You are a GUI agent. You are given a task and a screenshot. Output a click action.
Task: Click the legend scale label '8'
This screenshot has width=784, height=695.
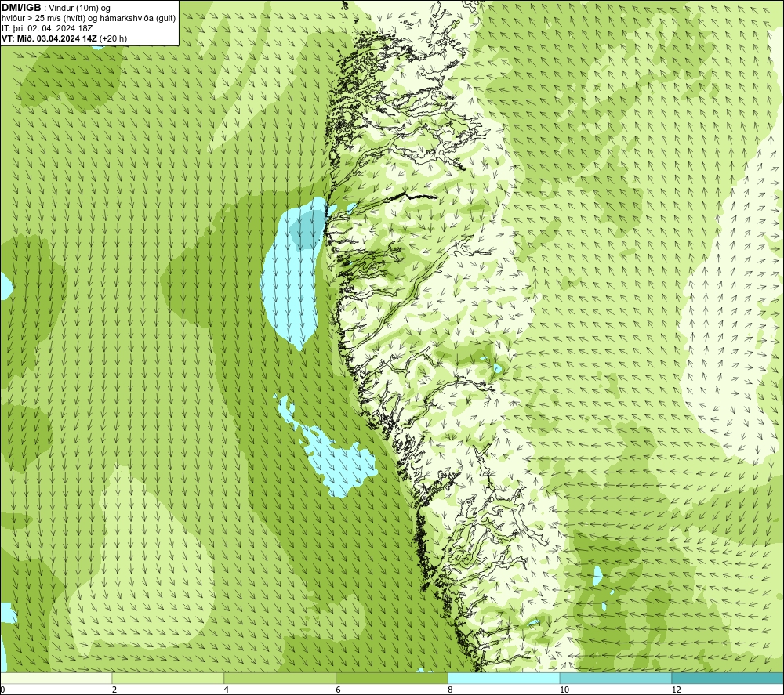point(451,690)
